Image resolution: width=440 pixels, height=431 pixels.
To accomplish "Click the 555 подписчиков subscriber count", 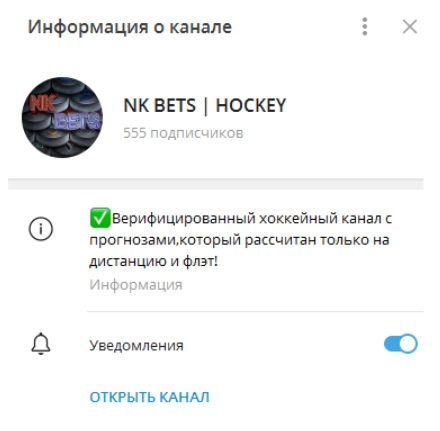I will [183, 133].
